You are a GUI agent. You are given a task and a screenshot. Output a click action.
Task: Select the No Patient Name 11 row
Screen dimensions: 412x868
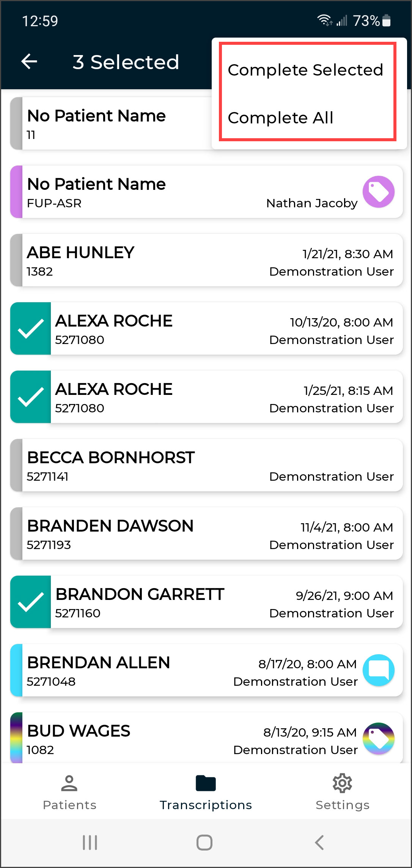point(114,123)
